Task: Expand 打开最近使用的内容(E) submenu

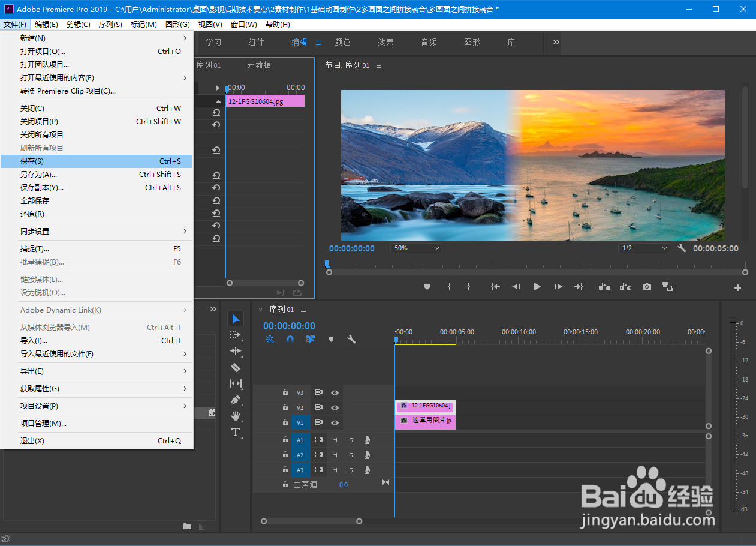Action: point(97,77)
